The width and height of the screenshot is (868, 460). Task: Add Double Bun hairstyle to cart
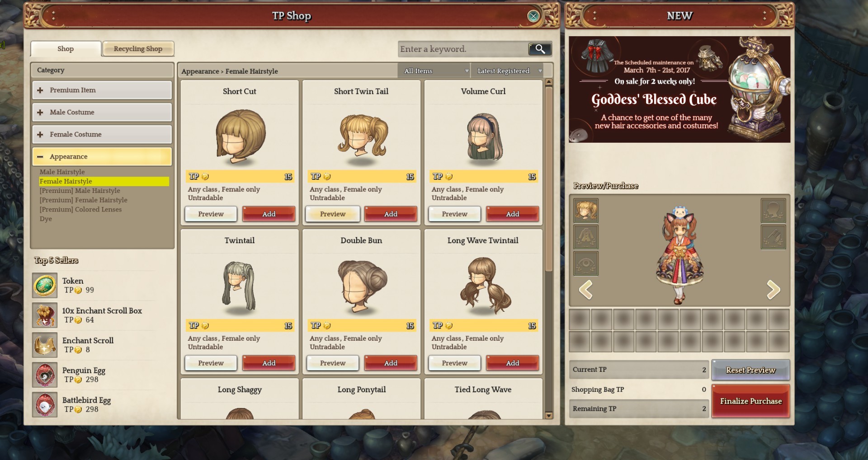(391, 363)
